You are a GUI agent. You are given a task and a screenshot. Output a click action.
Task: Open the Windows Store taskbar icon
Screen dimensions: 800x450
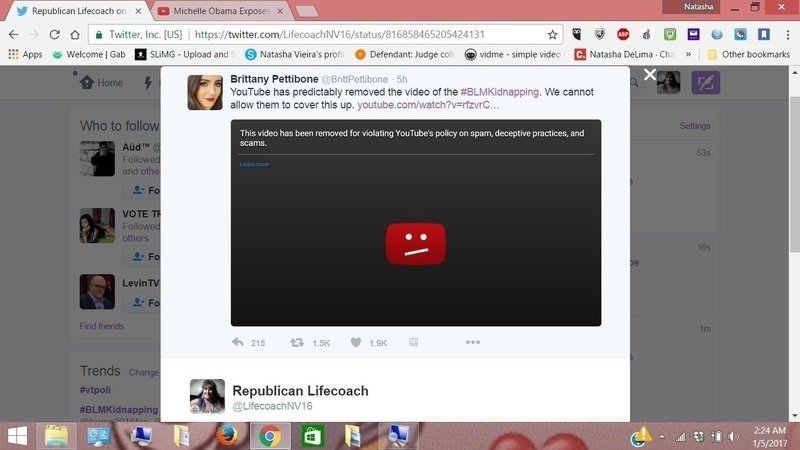point(312,436)
